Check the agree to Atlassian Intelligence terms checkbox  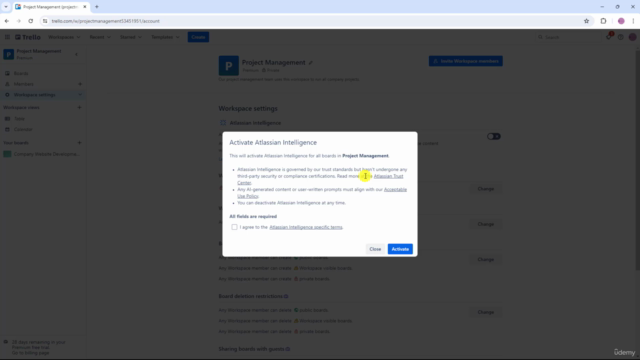point(234,227)
